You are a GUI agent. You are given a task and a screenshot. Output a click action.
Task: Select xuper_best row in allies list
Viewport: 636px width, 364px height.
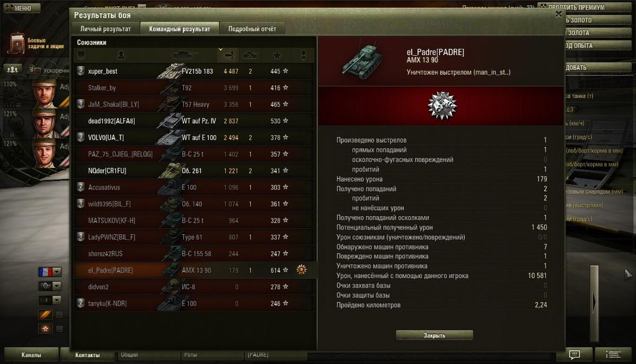click(x=194, y=71)
